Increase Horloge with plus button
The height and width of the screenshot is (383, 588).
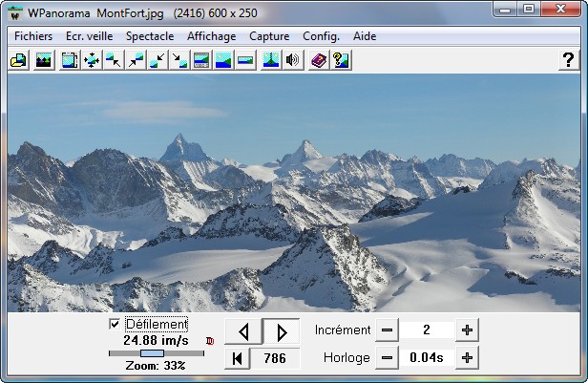pos(467,358)
